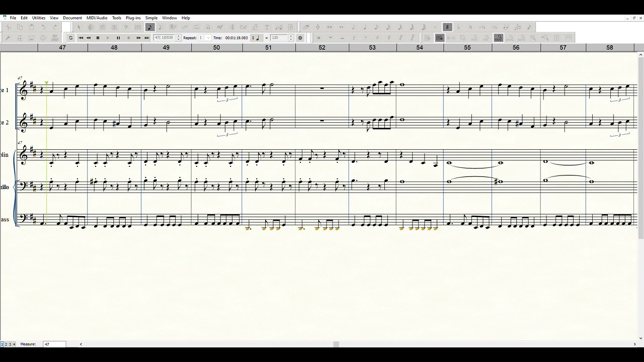Click the 75% zoom magnifier
644x362 pixels.
(x=486, y=38)
